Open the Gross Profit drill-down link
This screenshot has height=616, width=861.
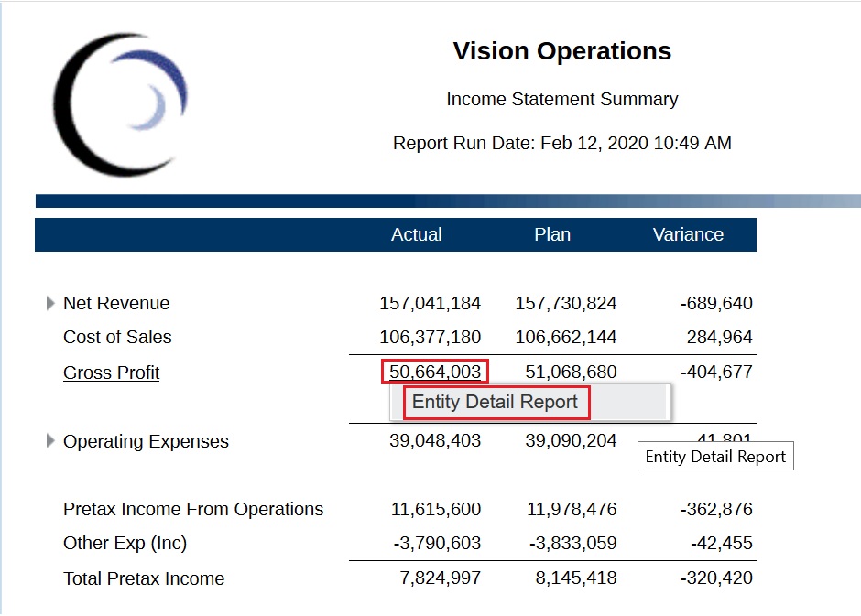click(x=111, y=373)
